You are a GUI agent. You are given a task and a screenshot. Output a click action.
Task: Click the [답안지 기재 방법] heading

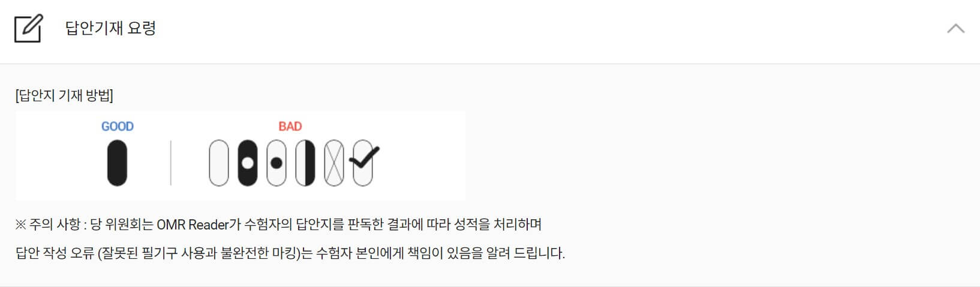coord(64,95)
